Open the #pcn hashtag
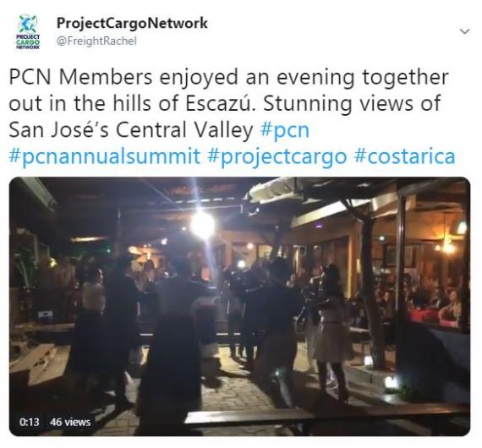The image size is (482, 448). [x=285, y=129]
